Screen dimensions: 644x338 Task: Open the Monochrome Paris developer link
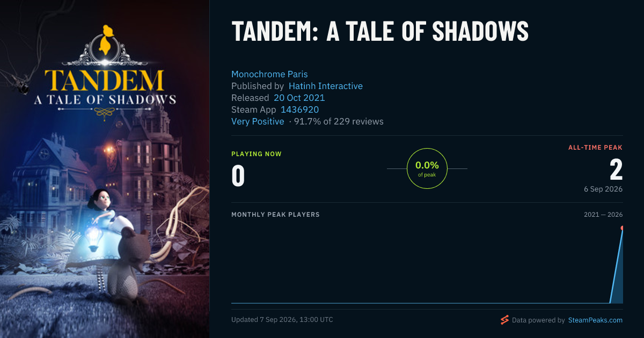click(269, 74)
